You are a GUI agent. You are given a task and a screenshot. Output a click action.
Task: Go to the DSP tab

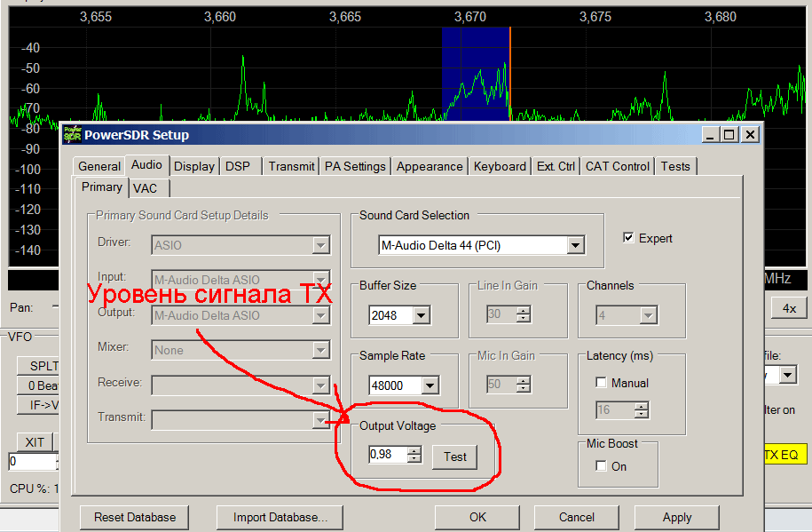coord(238,166)
